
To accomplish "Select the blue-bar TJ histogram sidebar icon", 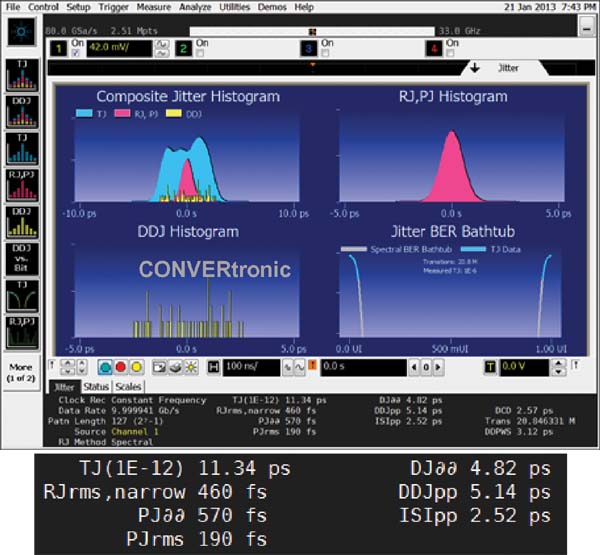I will coord(22,149).
